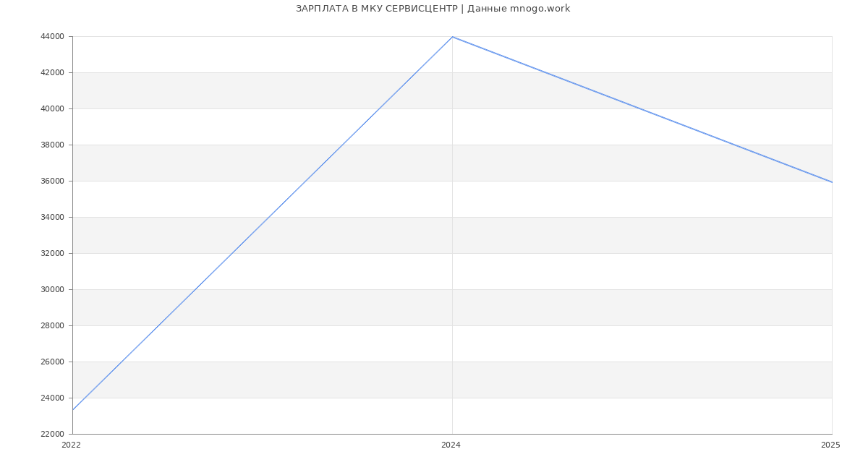Click the y-axis label 36000
The height and width of the screenshot is (470, 868).
(53, 181)
